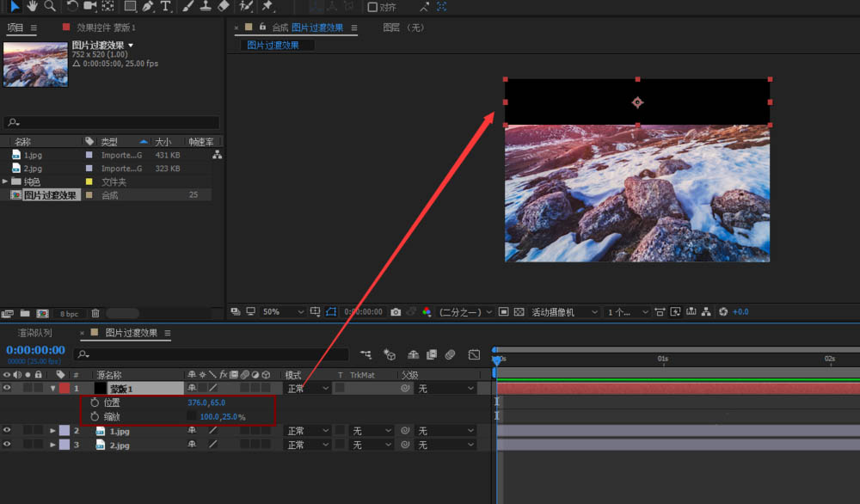860x504 pixels.
Task: Open composition mini-flowchart in timeline
Action: pyautogui.click(x=365, y=355)
